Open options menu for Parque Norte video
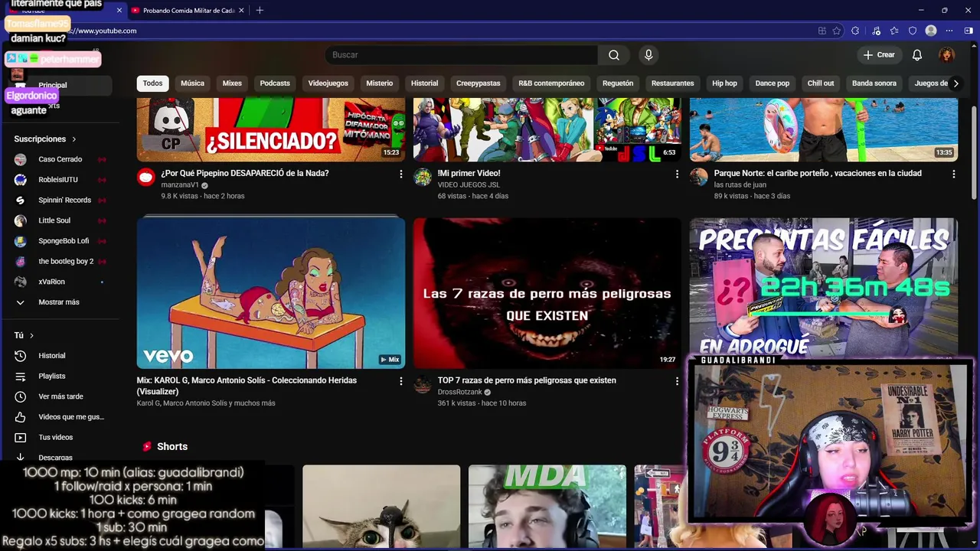Screen dimensions: 980x551 click(953, 174)
